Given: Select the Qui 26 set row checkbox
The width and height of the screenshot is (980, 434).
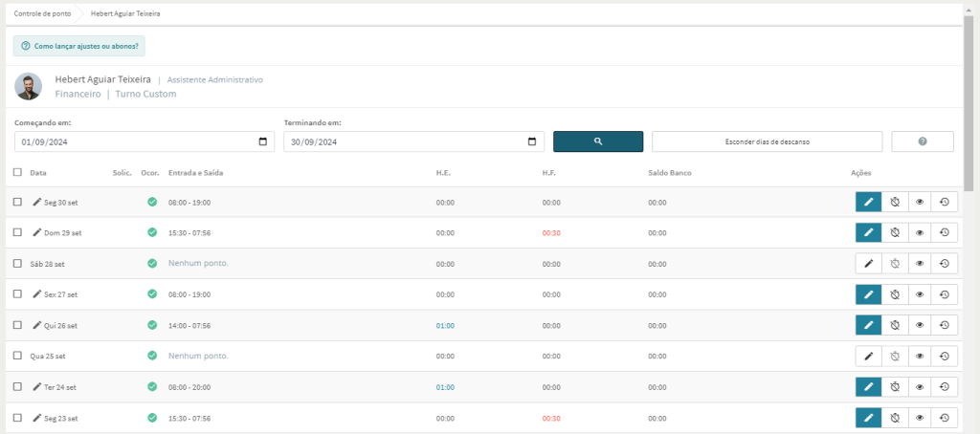Looking at the screenshot, I should point(17,325).
